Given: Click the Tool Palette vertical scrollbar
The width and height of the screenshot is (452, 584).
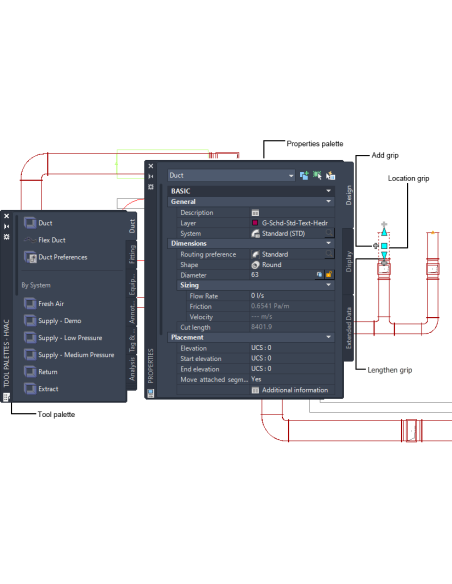Looking at the screenshot, I should 17,255.
